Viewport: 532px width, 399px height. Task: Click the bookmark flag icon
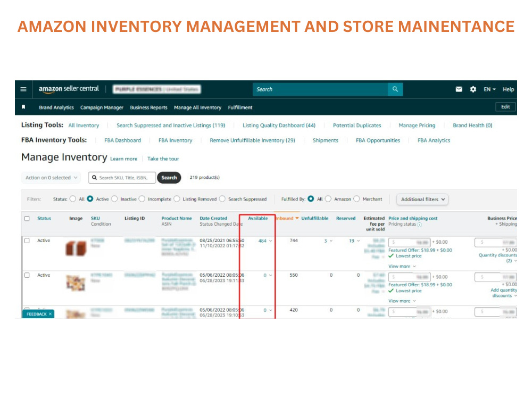coord(23,107)
